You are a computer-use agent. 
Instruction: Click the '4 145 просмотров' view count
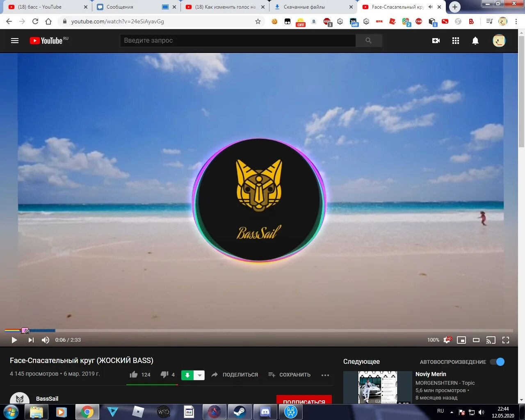pyautogui.click(x=34, y=374)
